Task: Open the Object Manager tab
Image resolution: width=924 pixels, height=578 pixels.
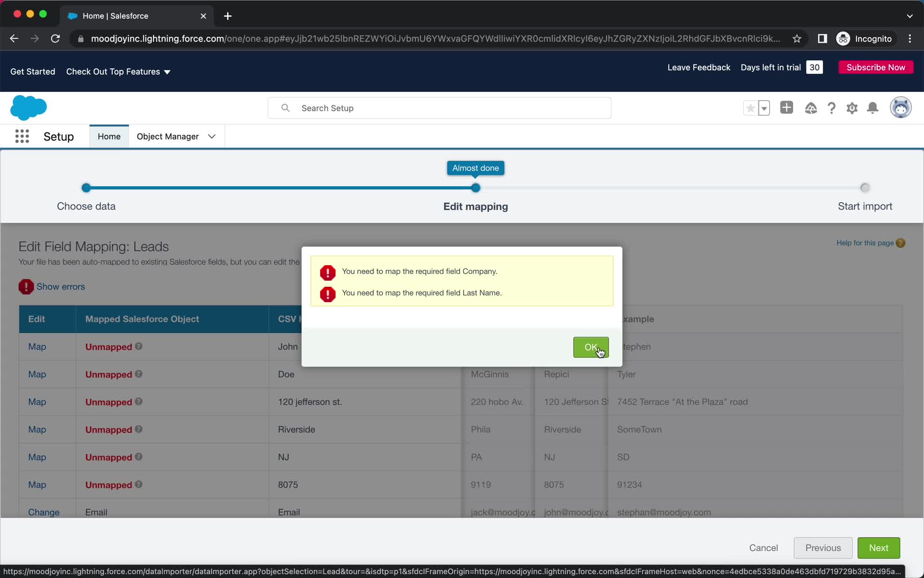Action: 167,136
